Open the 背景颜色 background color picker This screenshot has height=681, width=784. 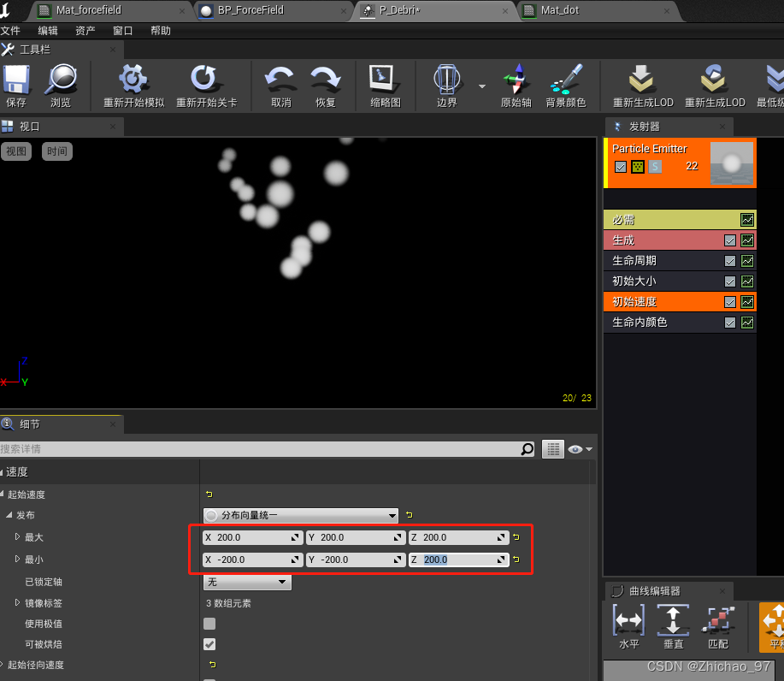(565, 80)
